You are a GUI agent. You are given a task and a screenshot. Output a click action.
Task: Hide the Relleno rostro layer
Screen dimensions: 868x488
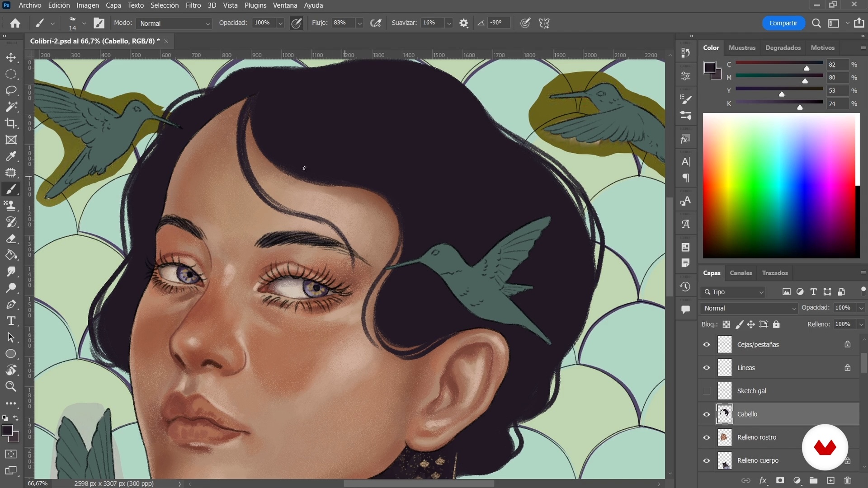click(x=707, y=437)
